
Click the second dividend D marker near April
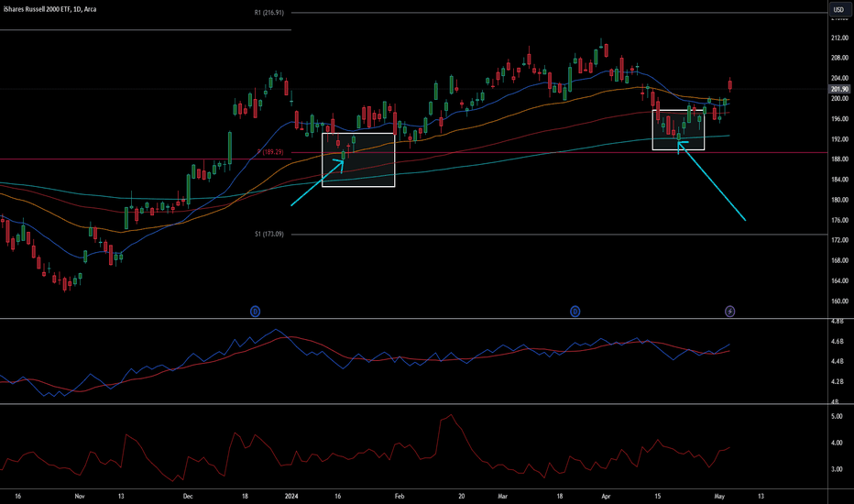coord(575,312)
